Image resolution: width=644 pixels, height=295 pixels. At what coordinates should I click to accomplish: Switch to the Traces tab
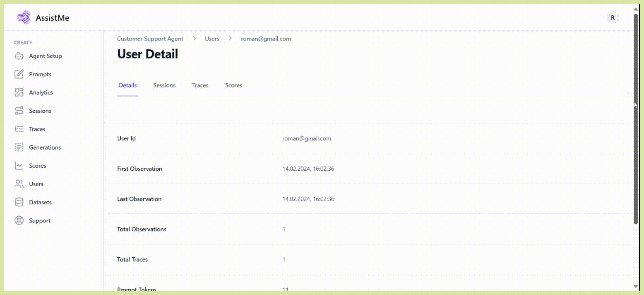click(x=200, y=85)
